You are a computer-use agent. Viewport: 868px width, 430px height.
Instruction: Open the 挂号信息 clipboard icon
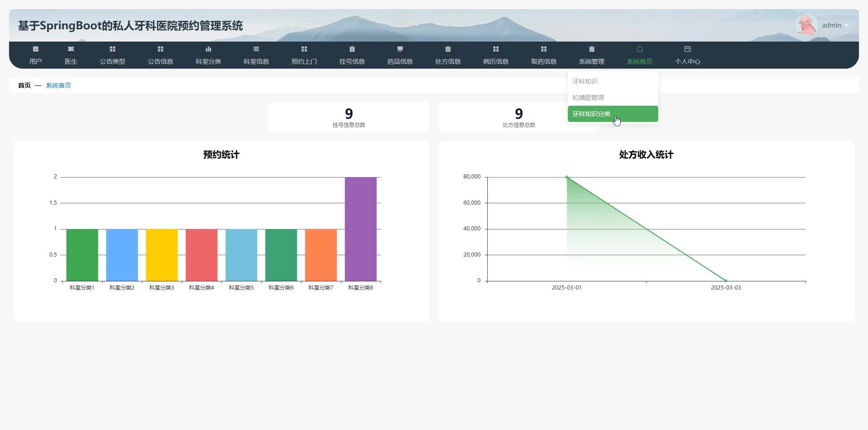(352, 49)
